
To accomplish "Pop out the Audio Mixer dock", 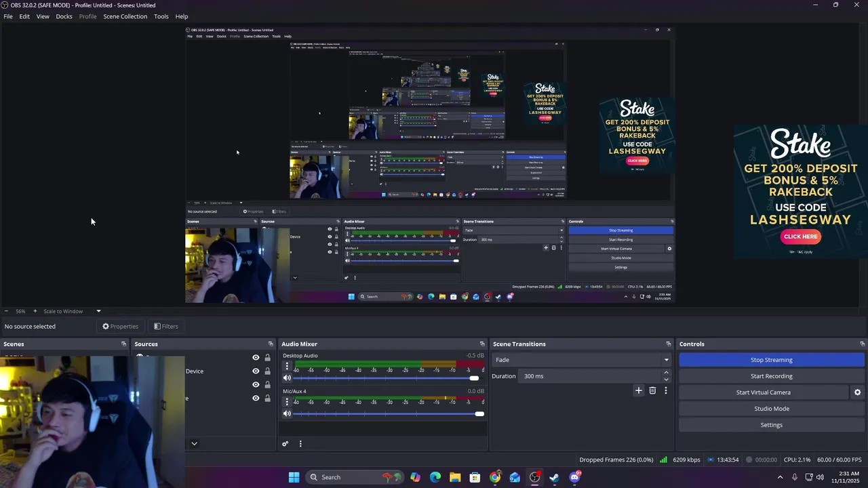I will [x=482, y=344].
